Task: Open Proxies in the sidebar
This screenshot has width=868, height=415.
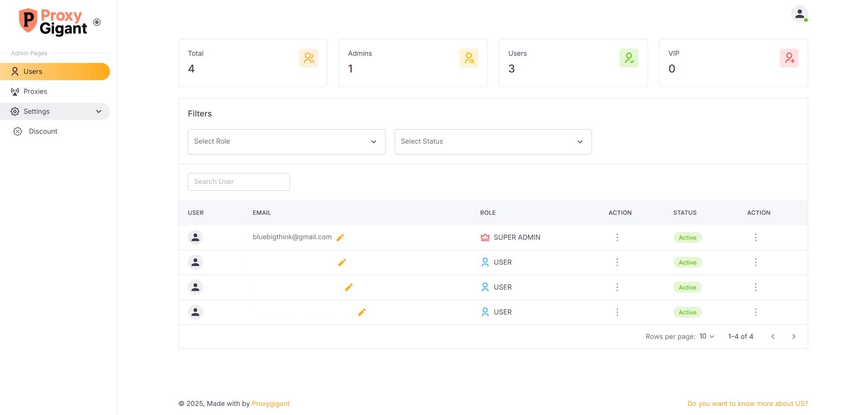Action: [x=35, y=92]
